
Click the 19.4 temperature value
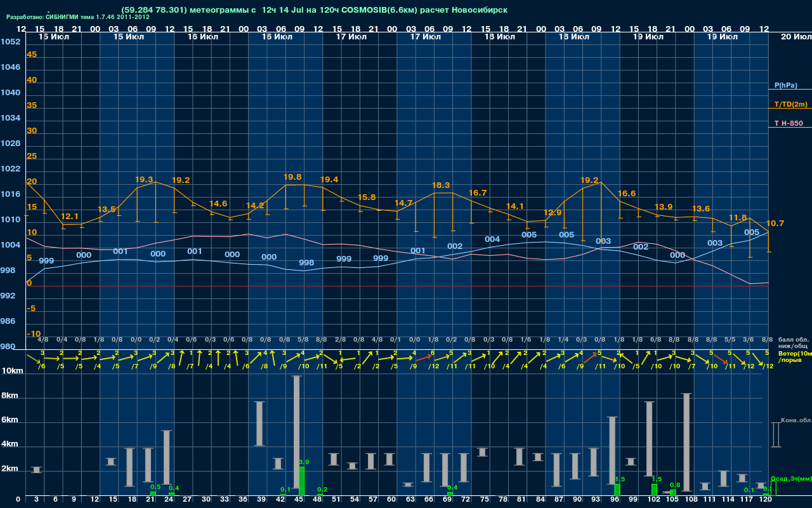[329, 180]
